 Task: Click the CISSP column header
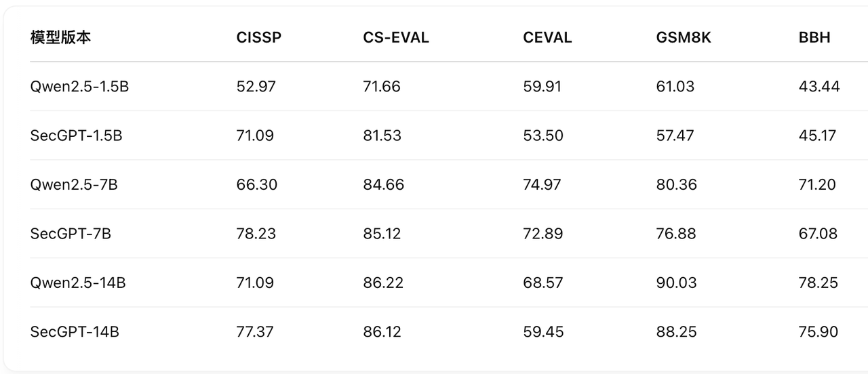[x=258, y=38]
